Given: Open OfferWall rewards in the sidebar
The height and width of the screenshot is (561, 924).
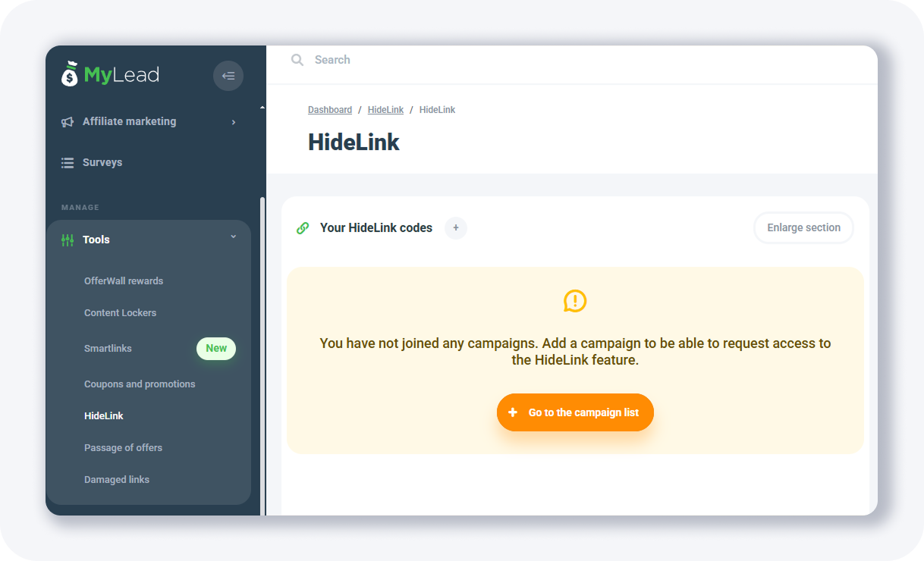Looking at the screenshot, I should tap(124, 280).
